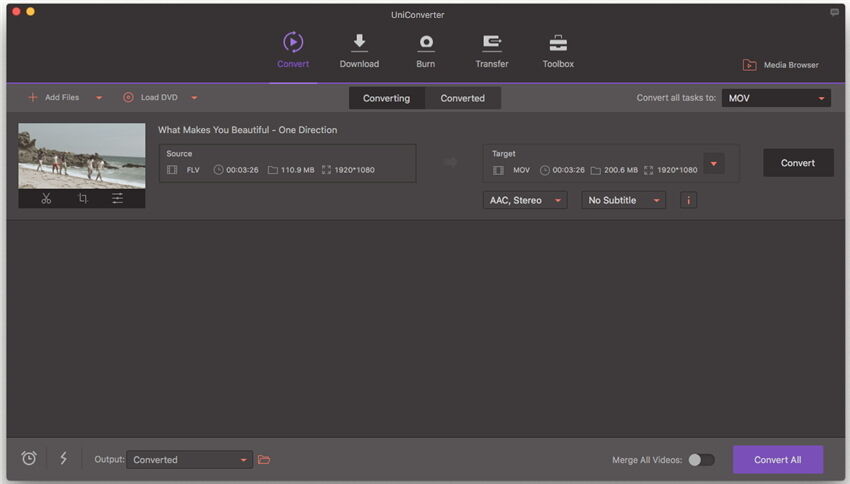Click the Source duration clock icon

click(218, 170)
